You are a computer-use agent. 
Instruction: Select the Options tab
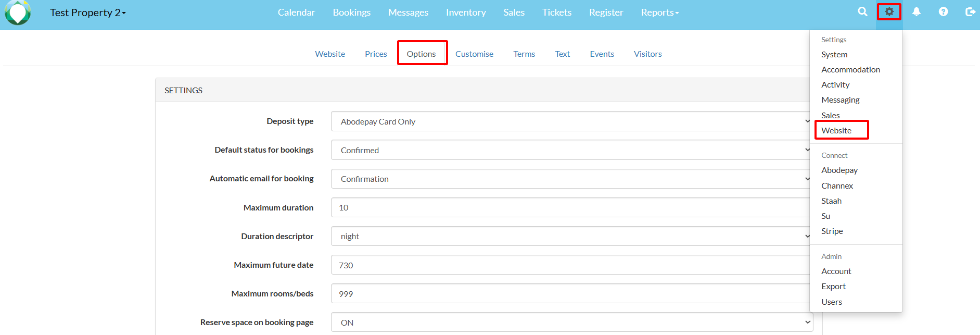pos(421,54)
